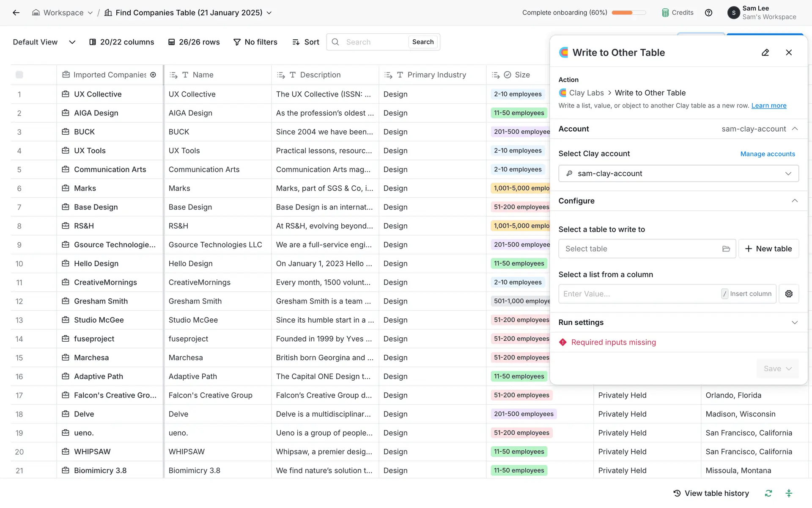812x508 pixels.
Task: Click the New table button
Action: [768, 249]
